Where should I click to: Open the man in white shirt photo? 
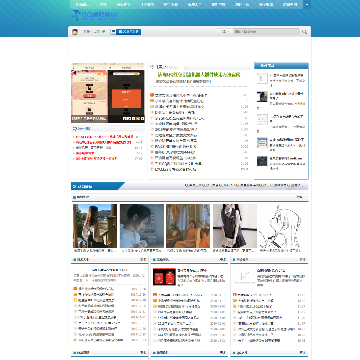(x=142, y=226)
